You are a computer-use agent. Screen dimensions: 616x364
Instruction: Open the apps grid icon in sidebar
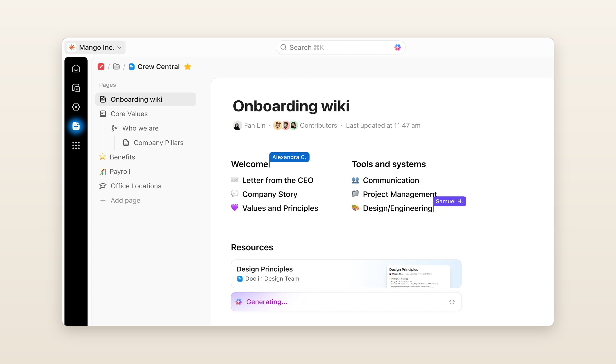[76, 146]
